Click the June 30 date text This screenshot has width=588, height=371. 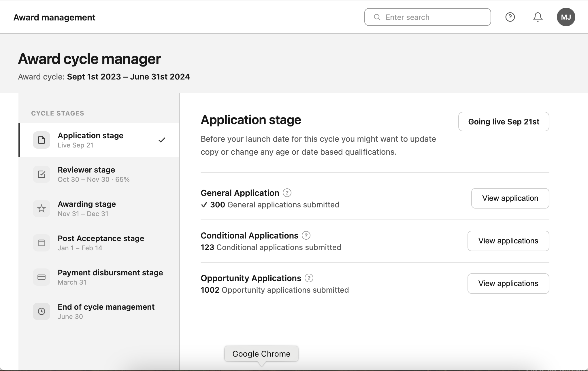(70, 317)
